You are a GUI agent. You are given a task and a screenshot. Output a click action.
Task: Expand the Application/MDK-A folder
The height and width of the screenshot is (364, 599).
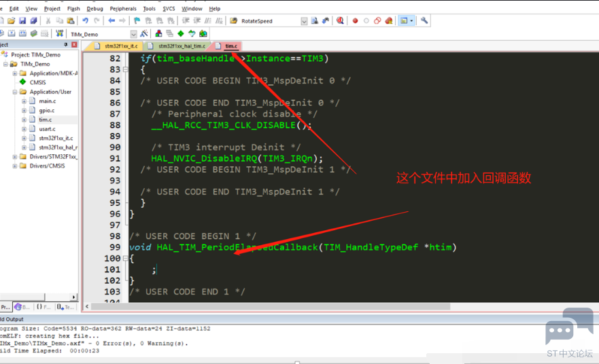[14, 73]
